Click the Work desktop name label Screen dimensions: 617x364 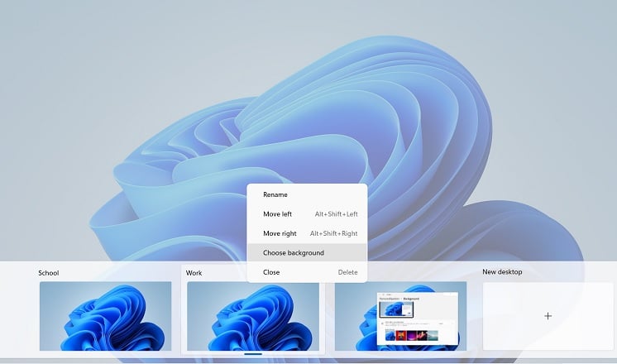coord(194,273)
